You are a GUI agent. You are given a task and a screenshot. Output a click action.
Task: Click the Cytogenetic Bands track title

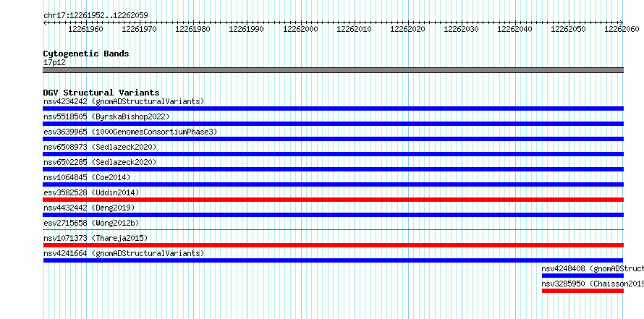pos(86,54)
